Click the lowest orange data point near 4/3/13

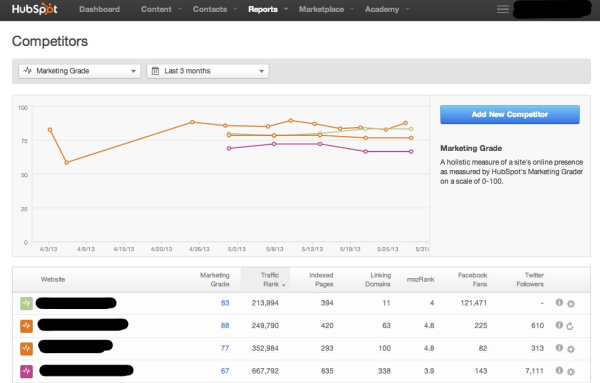pos(67,162)
